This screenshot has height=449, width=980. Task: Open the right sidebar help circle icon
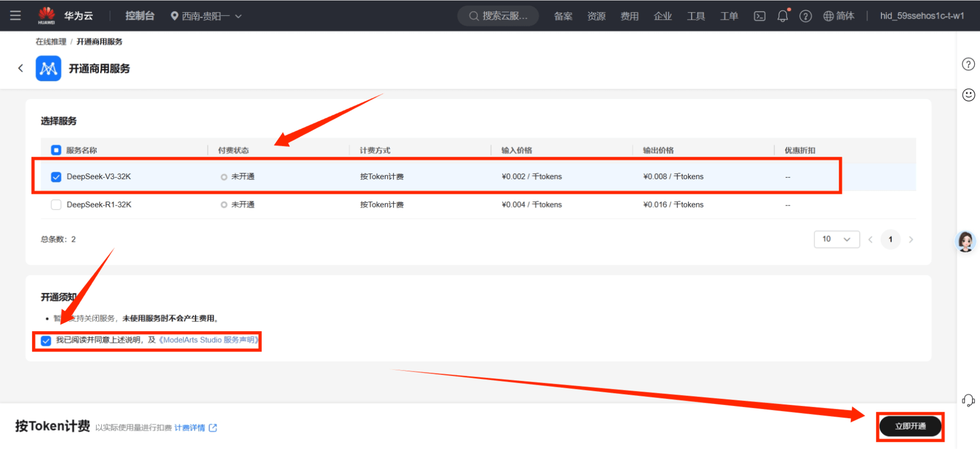click(x=968, y=64)
